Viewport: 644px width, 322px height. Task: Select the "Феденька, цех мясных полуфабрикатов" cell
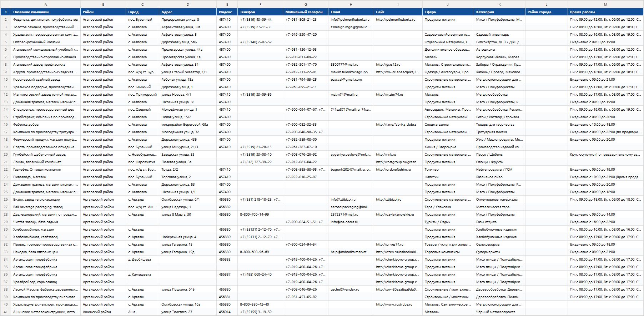point(46,20)
